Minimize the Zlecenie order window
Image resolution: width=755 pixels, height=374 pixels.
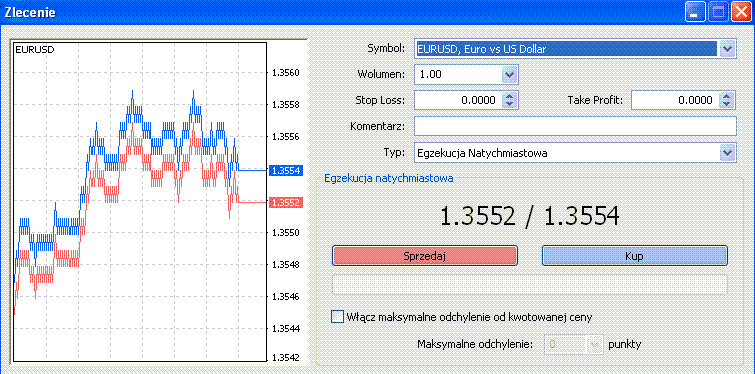click(x=694, y=13)
